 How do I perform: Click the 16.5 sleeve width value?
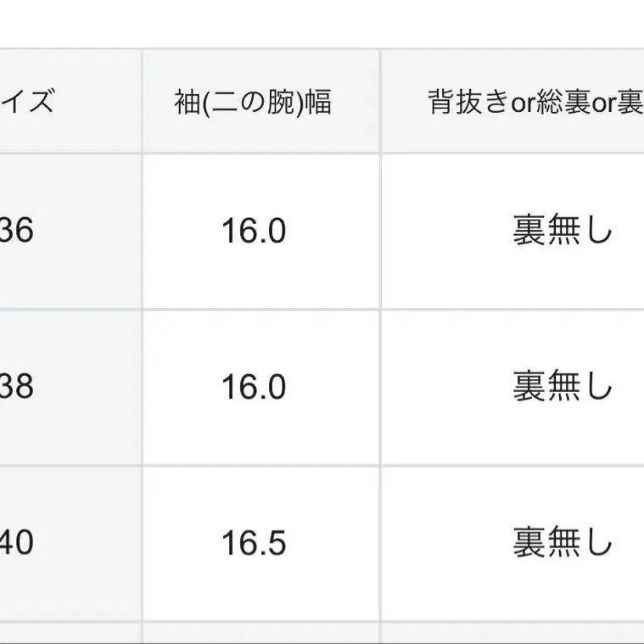tap(254, 543)
